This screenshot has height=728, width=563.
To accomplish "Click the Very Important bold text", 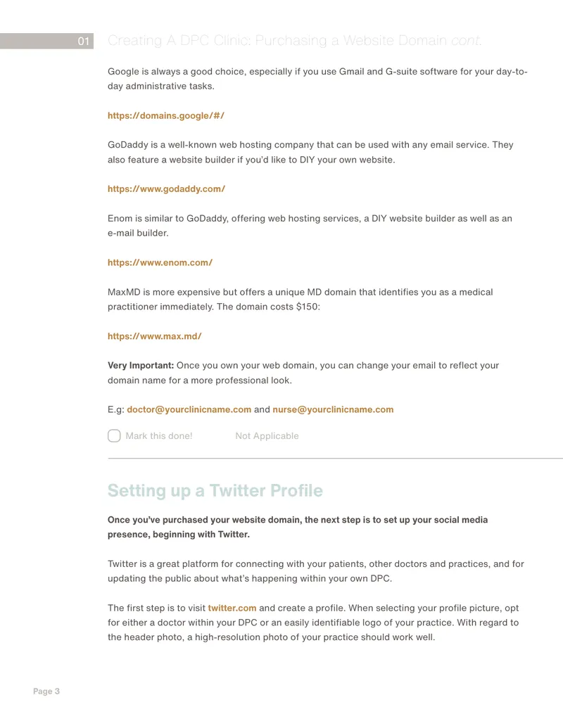I will 141,365.
